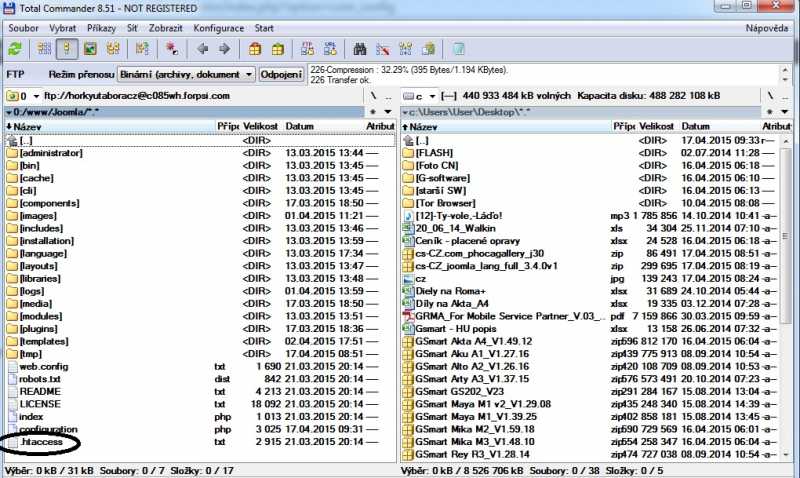Click the binoculars search icon

(x=359, y=48)
